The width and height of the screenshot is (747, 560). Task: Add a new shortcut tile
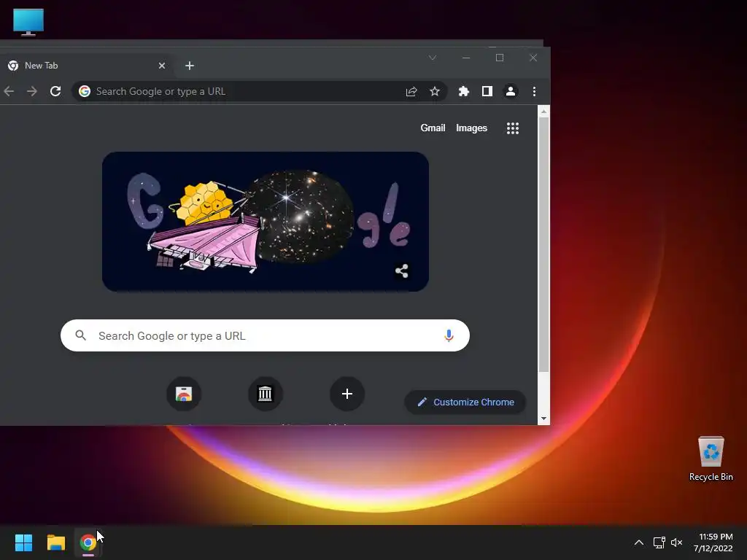click(347, 394)
